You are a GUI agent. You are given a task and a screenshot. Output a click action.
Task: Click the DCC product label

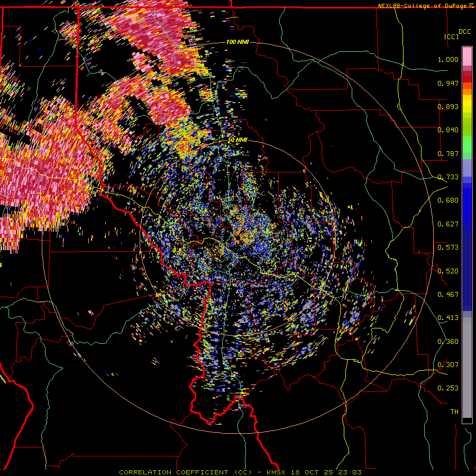click(x=464, y=32)
